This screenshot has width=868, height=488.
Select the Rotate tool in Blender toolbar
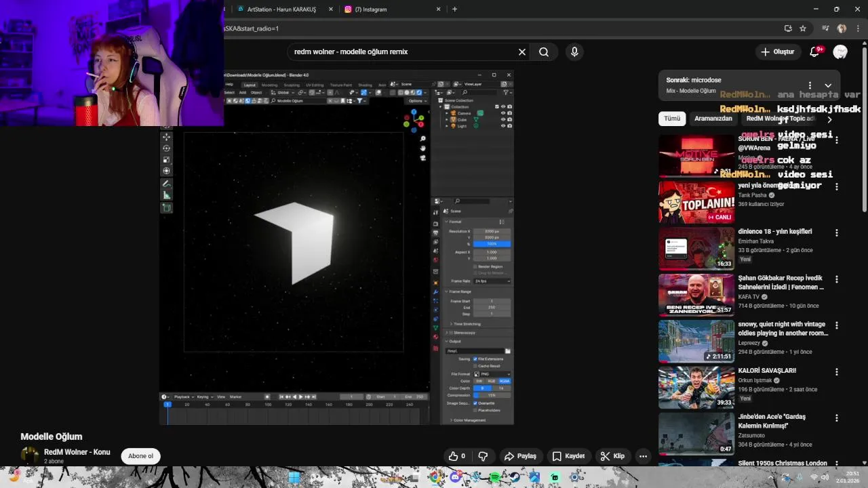pyautogui.click(x=166, y=148)
